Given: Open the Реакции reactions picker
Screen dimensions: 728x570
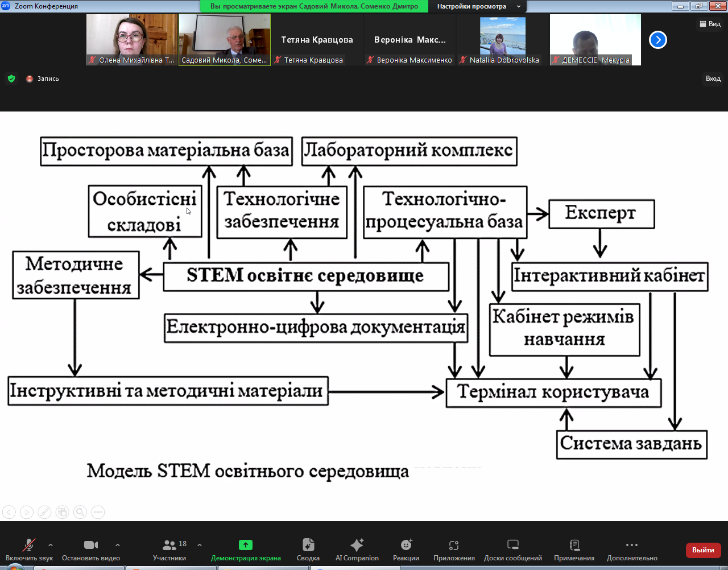Looking at the screenshot, I should pos(406,545).
